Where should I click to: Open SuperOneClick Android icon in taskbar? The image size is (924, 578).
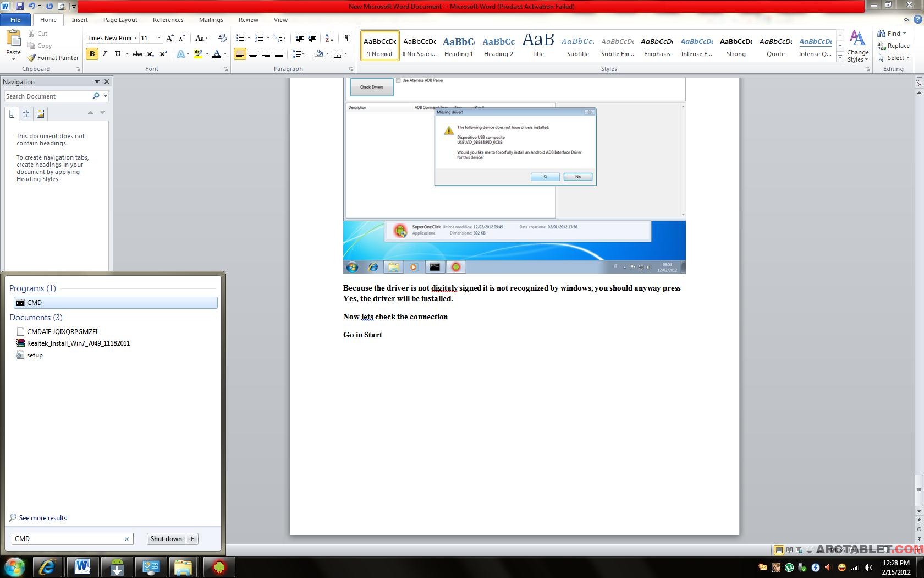tap(219, 566)
